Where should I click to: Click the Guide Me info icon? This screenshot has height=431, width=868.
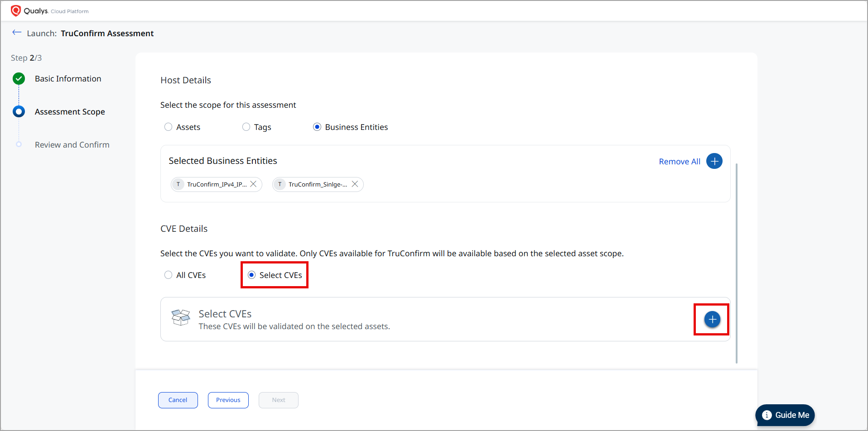[x=767, y=415]
